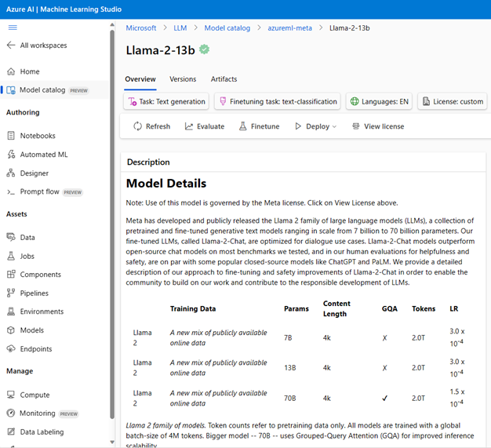Viewport: 491px width, 448px height.
Task: Open Notebooks from the sidebar
Action: click(x=38, y=136)
